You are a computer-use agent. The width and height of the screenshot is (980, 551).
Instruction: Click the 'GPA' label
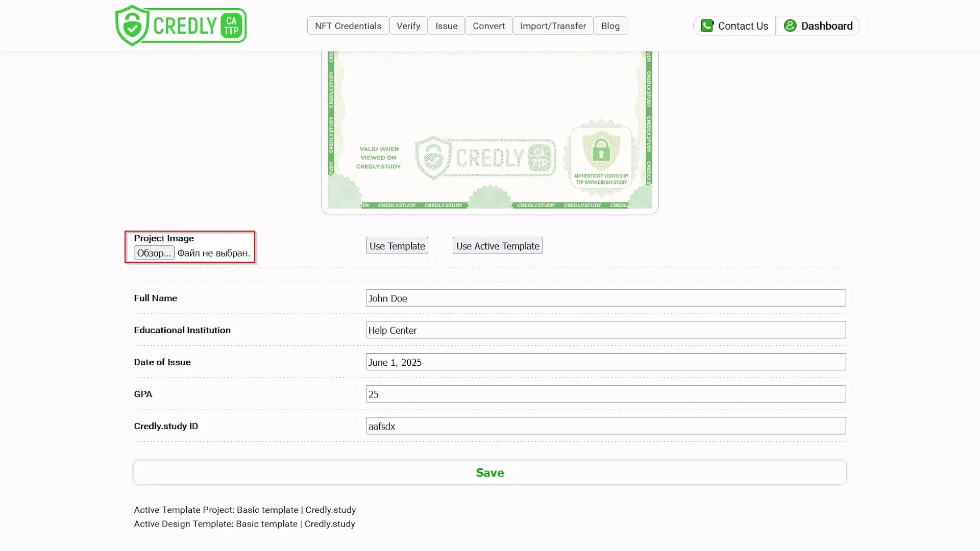coord(143,394)
